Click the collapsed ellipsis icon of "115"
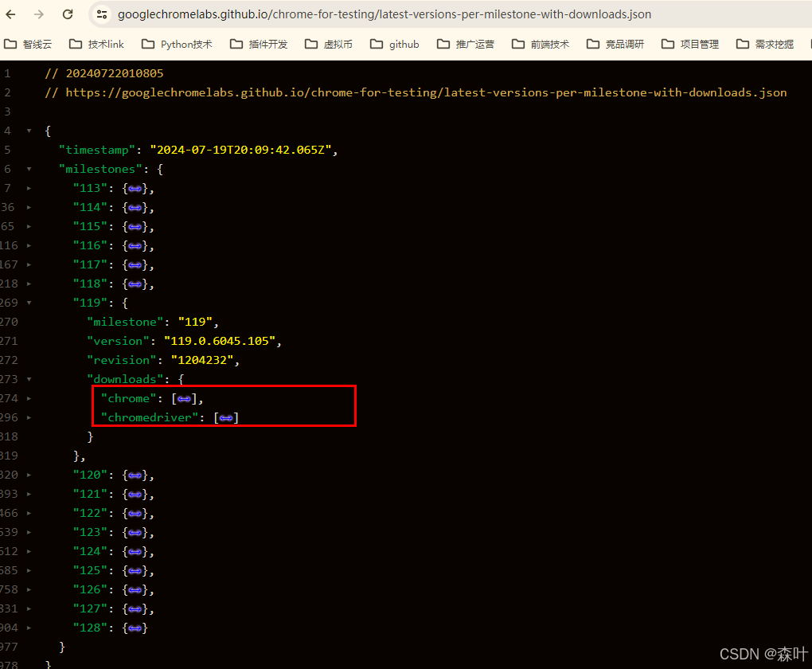The width and height of the screenshot is (812, 669). (135, 227)
